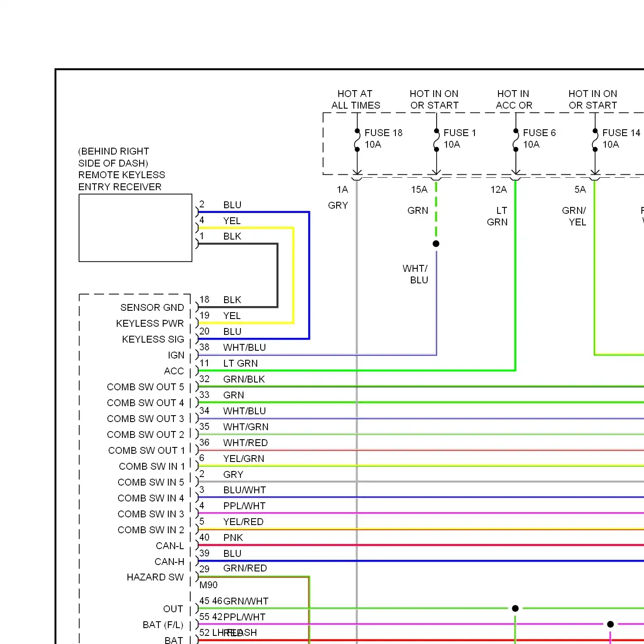
Task: Select the "CAN-L" terminal label
Action: coord(170,546)
